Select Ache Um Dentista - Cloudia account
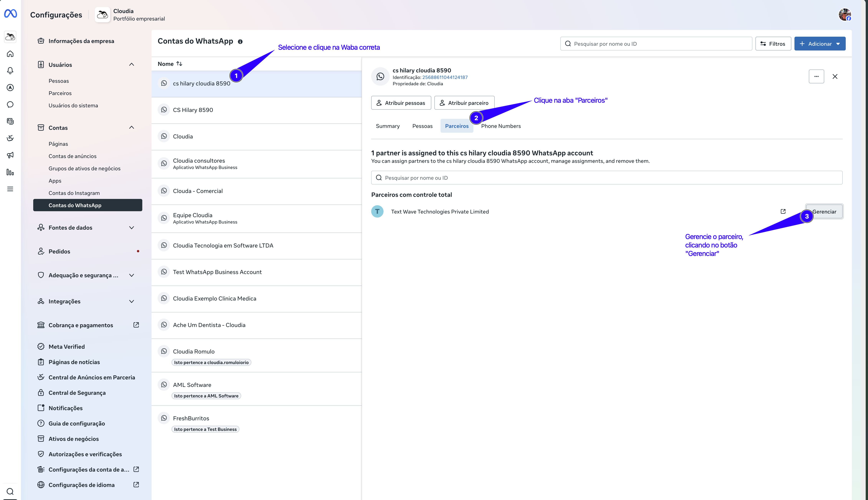This screenshot has width=868, height=500. (257, 325)
